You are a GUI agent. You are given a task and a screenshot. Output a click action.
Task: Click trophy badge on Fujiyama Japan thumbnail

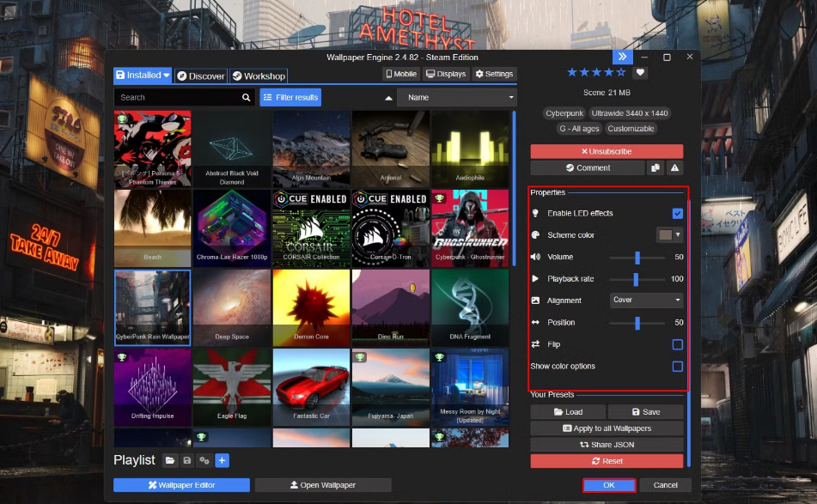click(x=360, y=356)
